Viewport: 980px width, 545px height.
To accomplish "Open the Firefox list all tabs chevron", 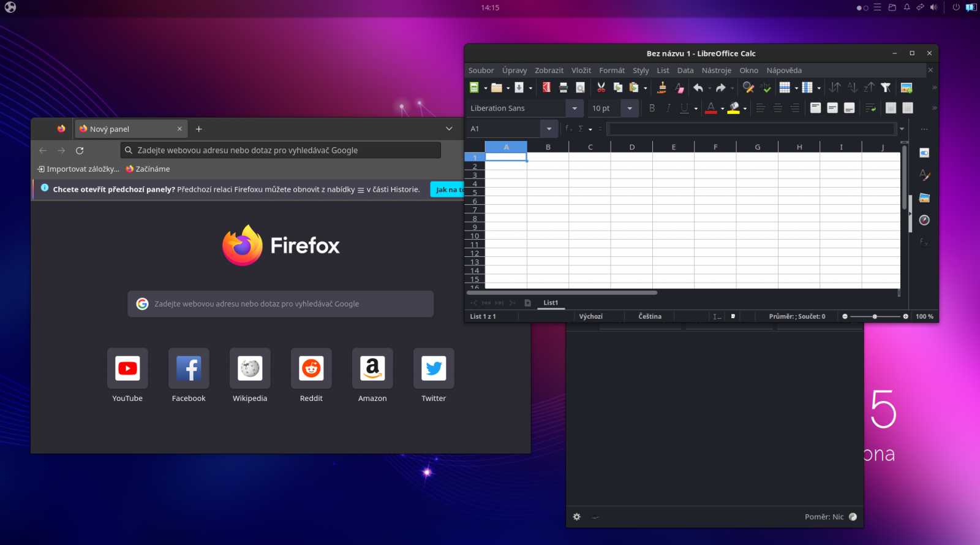I will (x=449, y=129).
